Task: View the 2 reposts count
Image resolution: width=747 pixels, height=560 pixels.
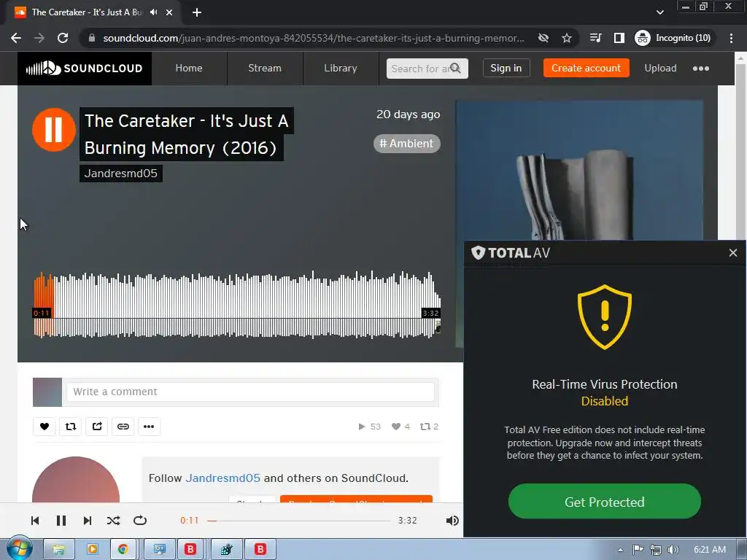Action: pos(429,427)
